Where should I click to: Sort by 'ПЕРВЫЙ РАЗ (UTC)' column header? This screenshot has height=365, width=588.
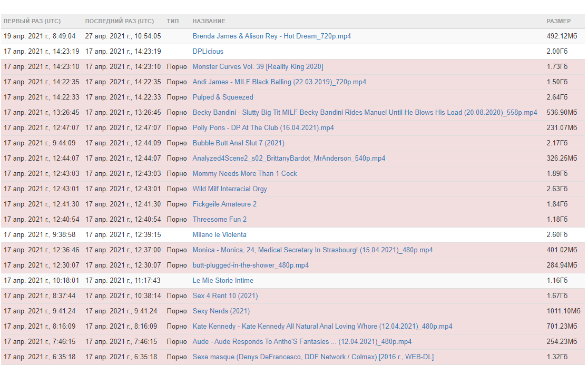coord(32,21)
